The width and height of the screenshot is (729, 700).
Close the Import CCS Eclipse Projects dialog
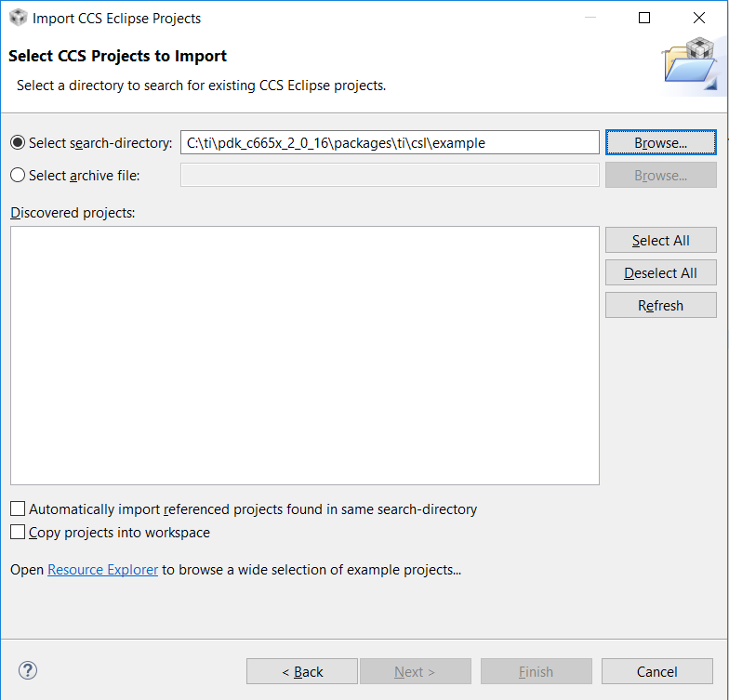pyautogui.click(x=698, y=18)
